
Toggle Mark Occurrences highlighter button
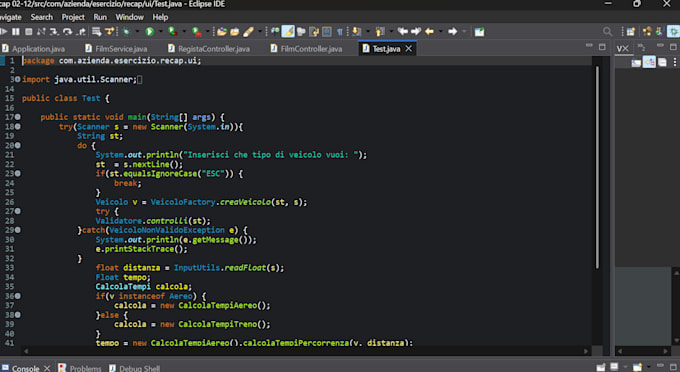coord(288,32)
